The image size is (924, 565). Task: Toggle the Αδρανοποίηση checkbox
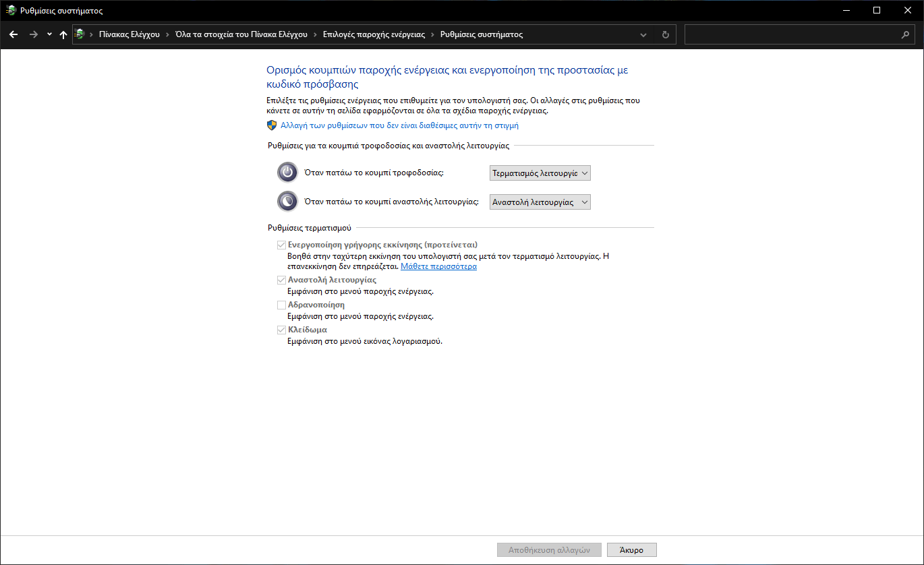(281, 305)
